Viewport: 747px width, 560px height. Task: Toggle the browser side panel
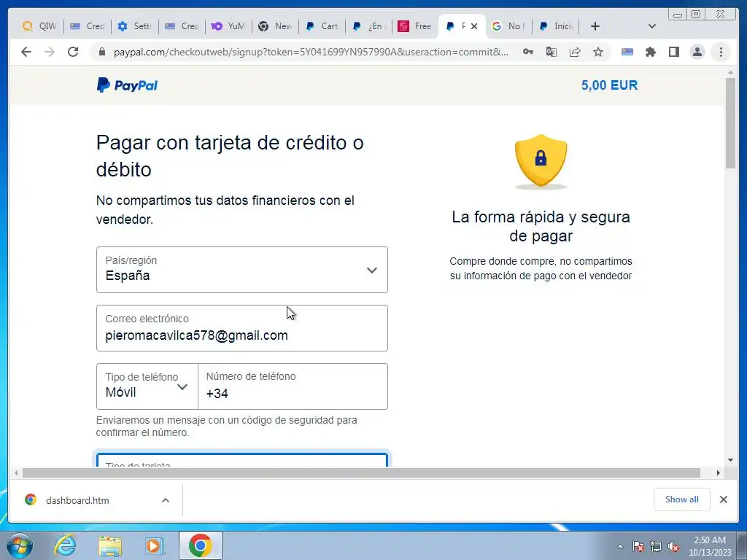pos(674,52)
